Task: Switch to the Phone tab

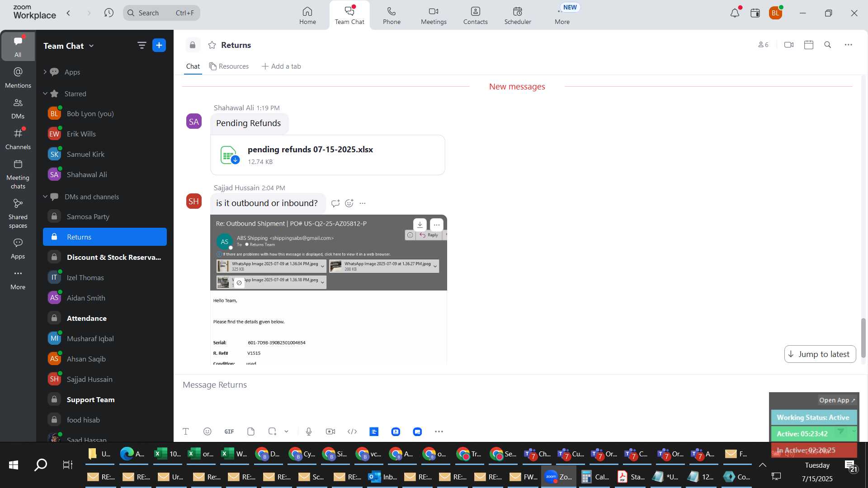Action: click(x=392, y=15)
